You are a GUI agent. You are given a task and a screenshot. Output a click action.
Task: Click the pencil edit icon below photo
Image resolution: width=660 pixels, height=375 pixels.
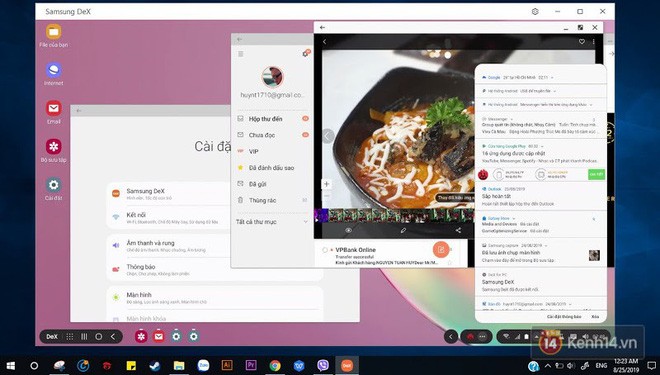tap(403, 230)
